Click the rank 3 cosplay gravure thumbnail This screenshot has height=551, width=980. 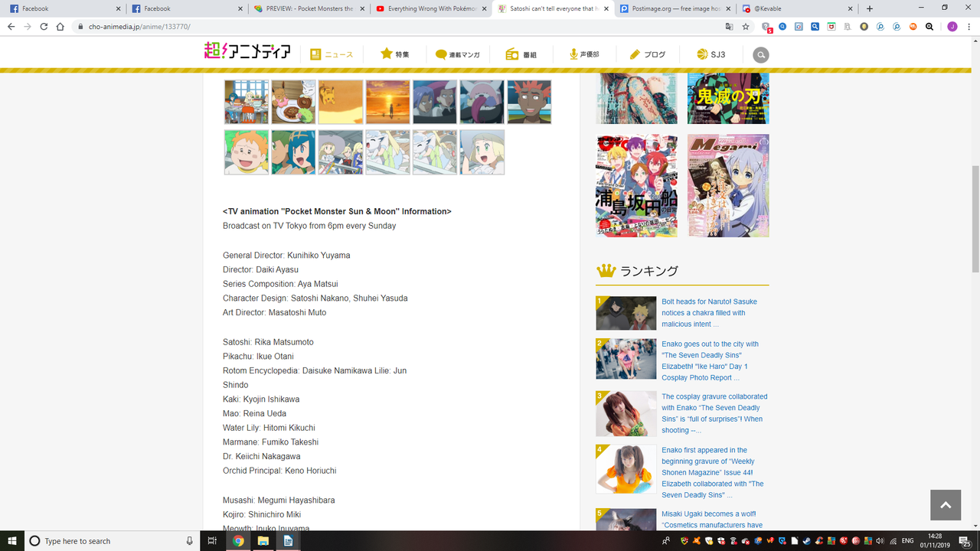pos(626,413)
